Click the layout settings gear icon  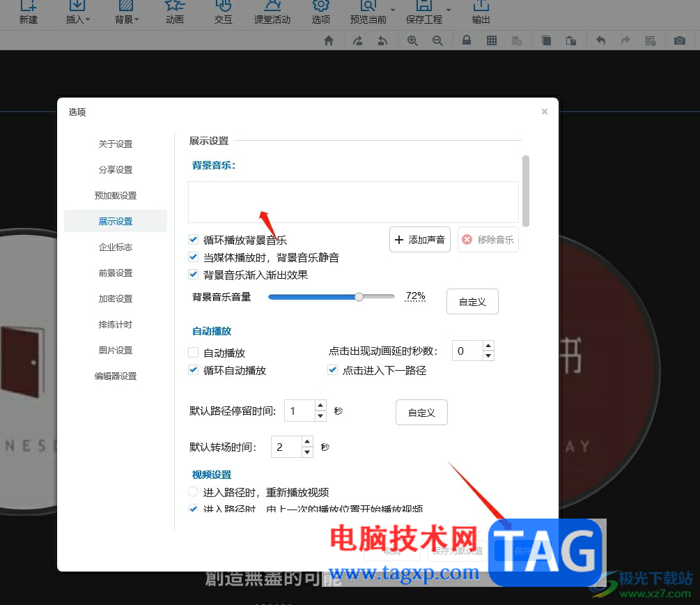pos(517,40)
